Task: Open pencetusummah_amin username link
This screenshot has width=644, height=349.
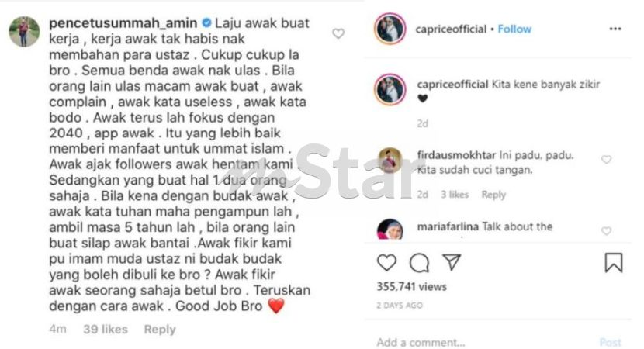Action: point(123,23)
